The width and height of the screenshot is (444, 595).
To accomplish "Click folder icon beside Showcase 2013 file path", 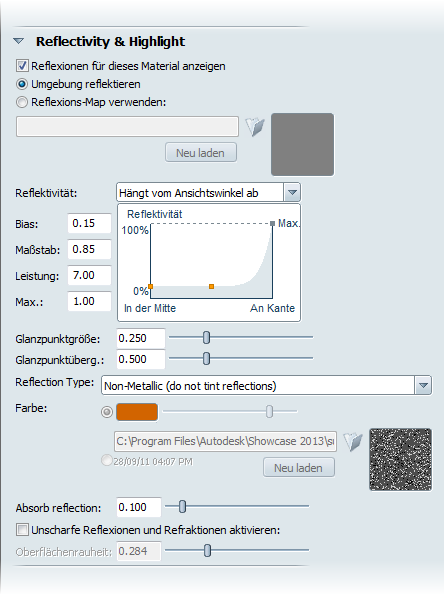I will tap(353, 441).
